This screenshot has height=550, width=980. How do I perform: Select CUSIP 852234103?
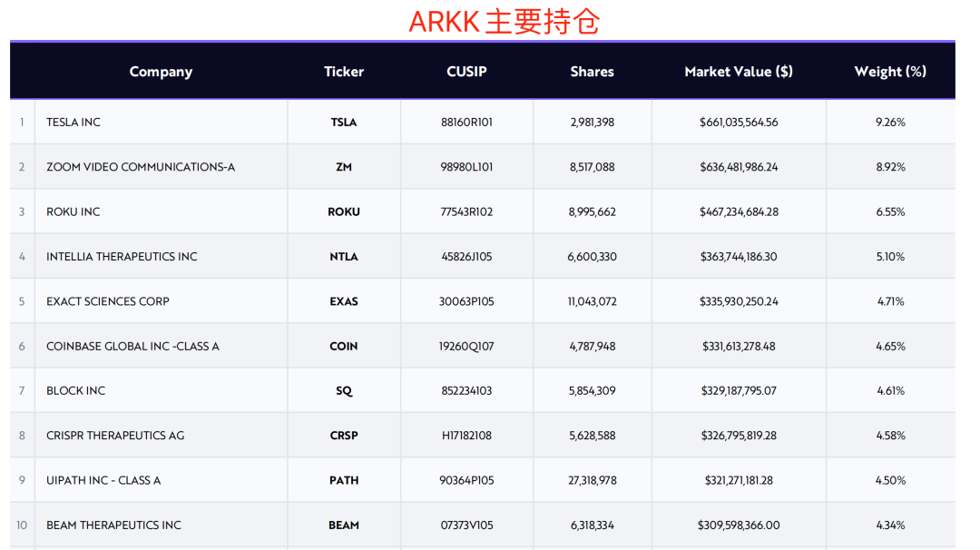(x=467, y=391)
